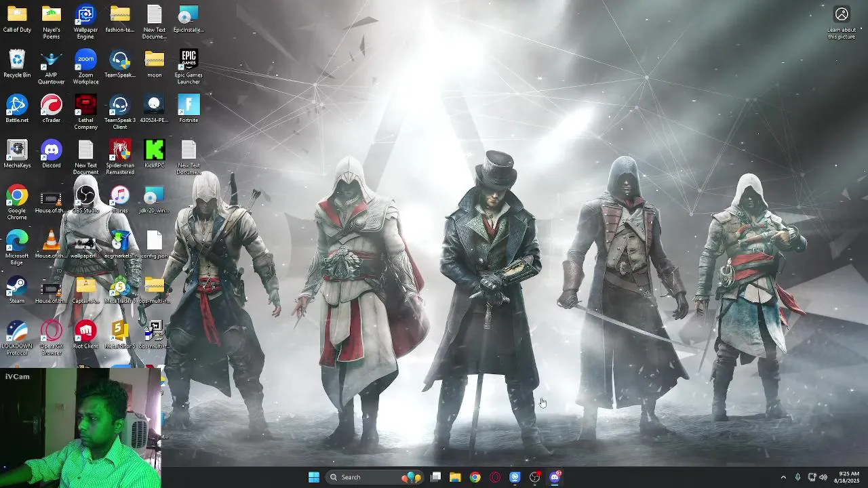Launch Epic Games Launcher

click(189, 67)
